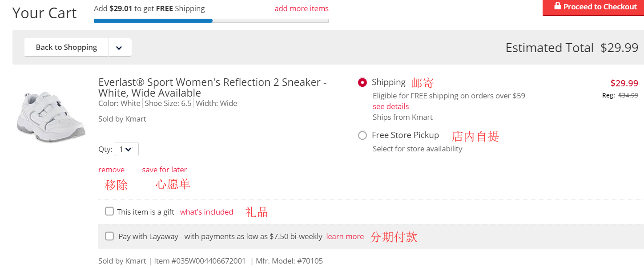Open the shipping 'see details' link
The image size is (644, 268).
390,106
